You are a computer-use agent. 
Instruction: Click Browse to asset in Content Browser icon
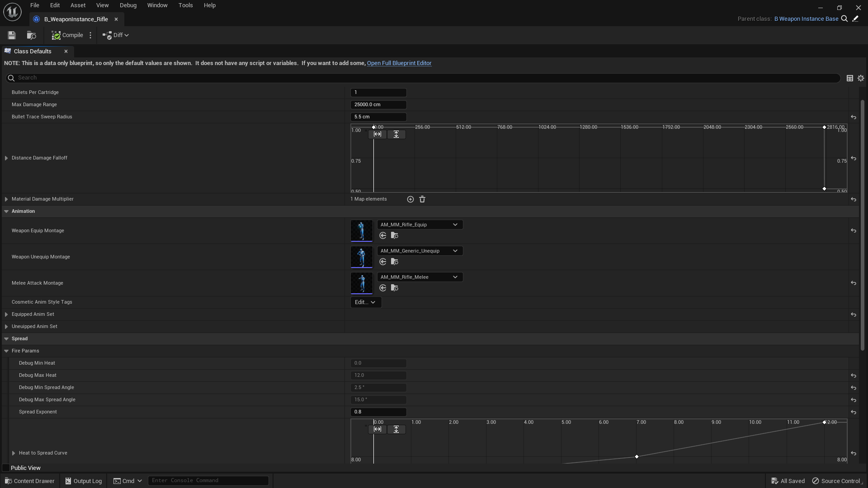click(x=31, y=35)
